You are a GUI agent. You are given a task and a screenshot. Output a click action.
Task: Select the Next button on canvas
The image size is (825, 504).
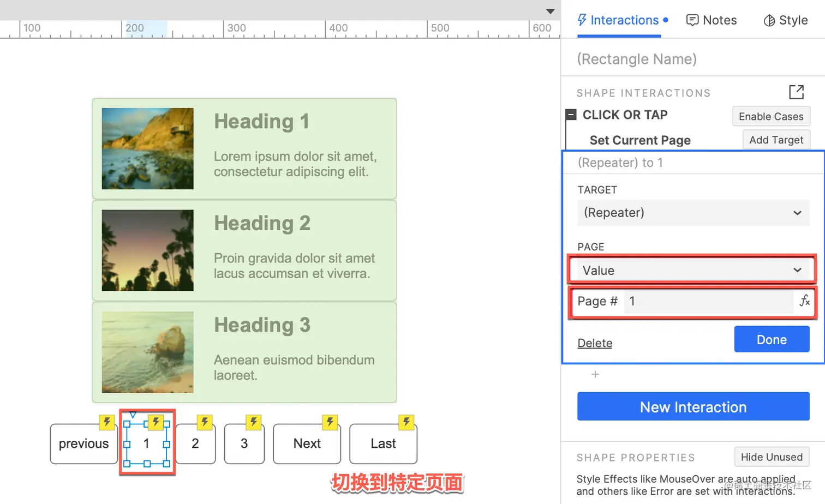pyautogui.click(x=307, y=444)
